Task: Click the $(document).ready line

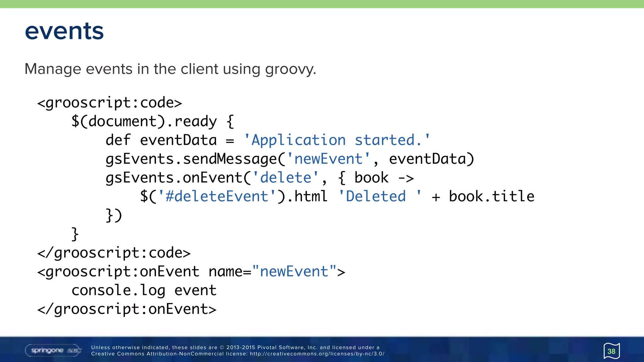Action: tap(153, 122)
